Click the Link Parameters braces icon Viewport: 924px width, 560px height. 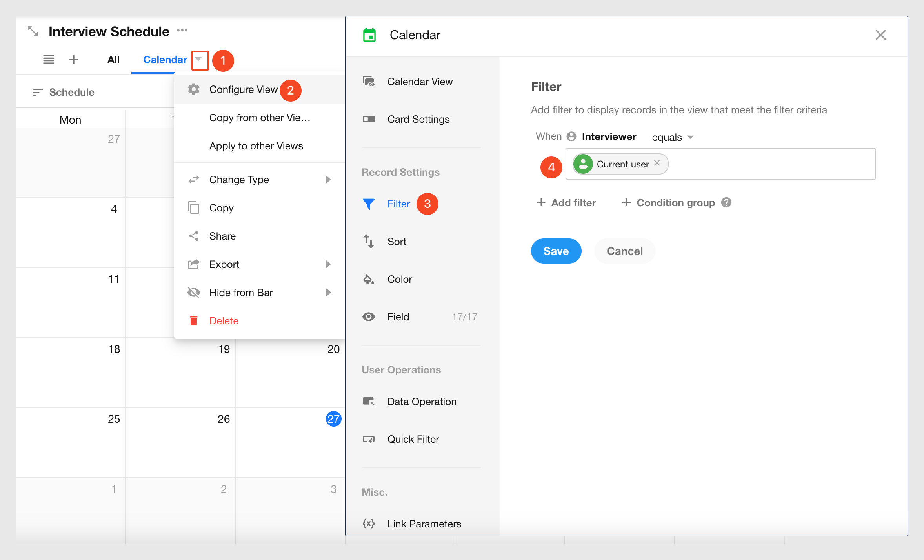pyautogui.click(x=369, y=524)
